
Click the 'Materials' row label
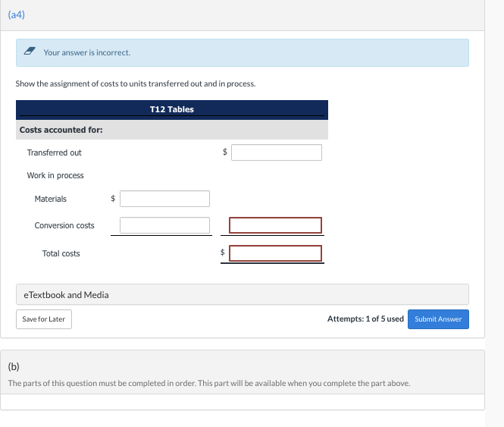point(51,199)
